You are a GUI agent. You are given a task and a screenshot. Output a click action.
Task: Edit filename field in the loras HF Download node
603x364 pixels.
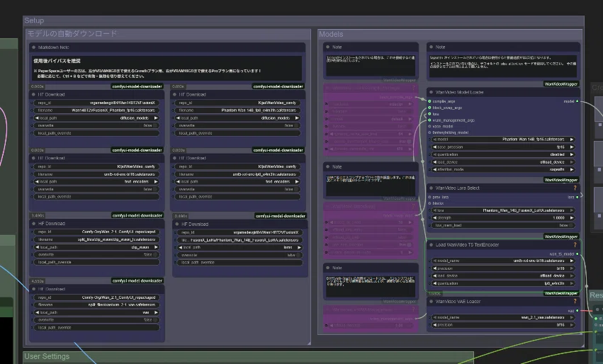pyautogui.click(x=239, y=240)
